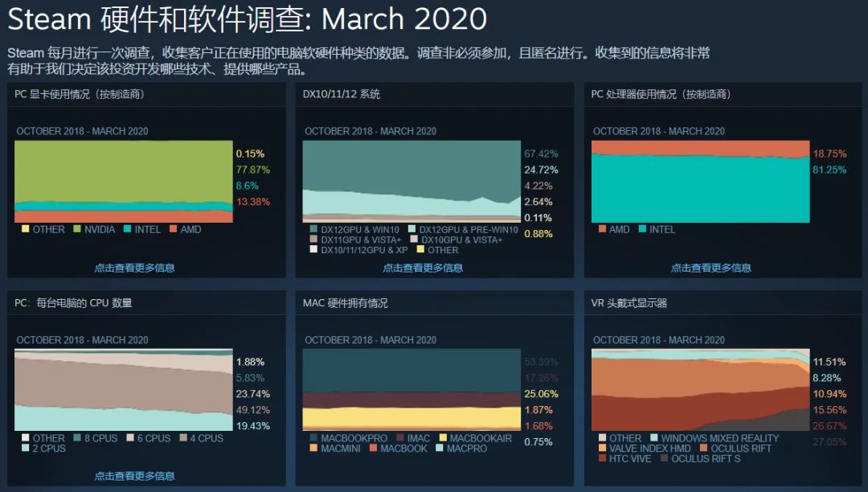Image resolution: width=868 pixels, height=492 pixels.
Task: Click the 25.06% value in MAC panel
Action: point(542,393)
